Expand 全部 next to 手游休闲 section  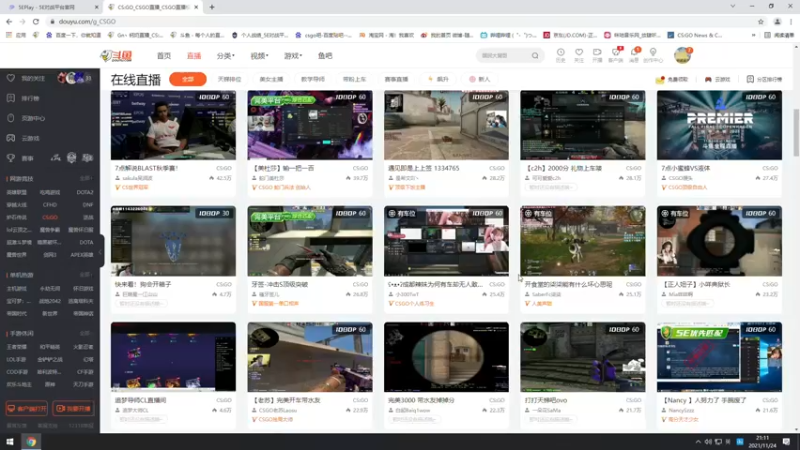tap(86, 333)
